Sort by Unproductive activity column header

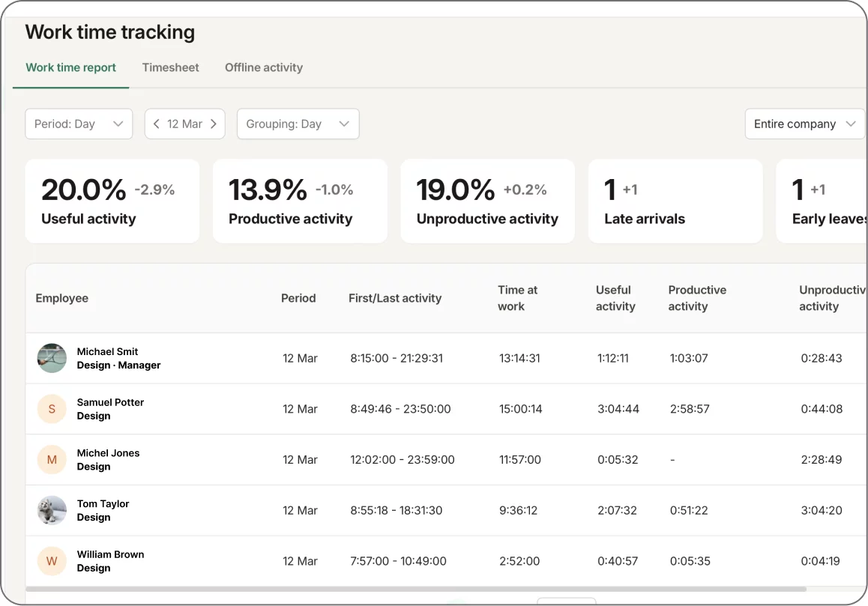[833, 298]
